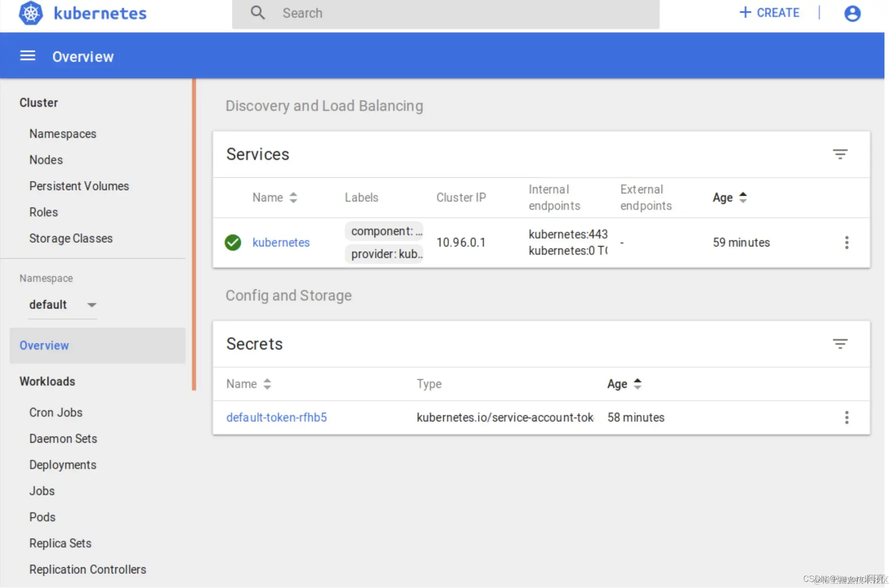
Task: Open Jobs in sidebar
Action: 42,491
